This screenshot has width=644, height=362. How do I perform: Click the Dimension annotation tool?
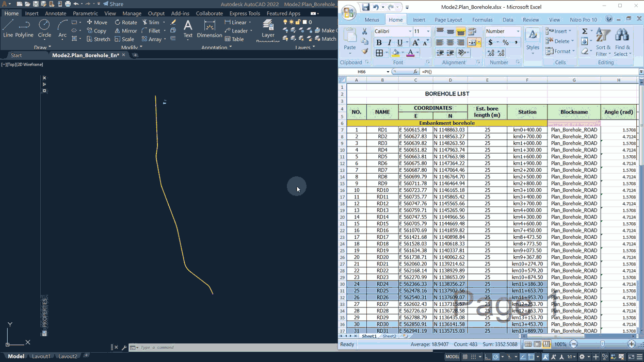(210, 28)
